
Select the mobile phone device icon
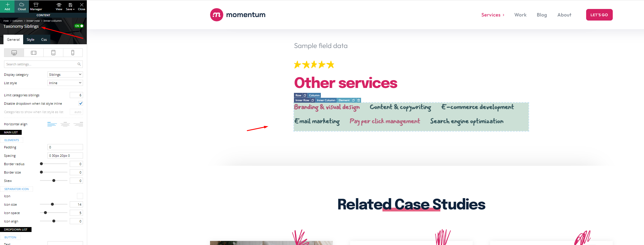[x=73, y=53]
